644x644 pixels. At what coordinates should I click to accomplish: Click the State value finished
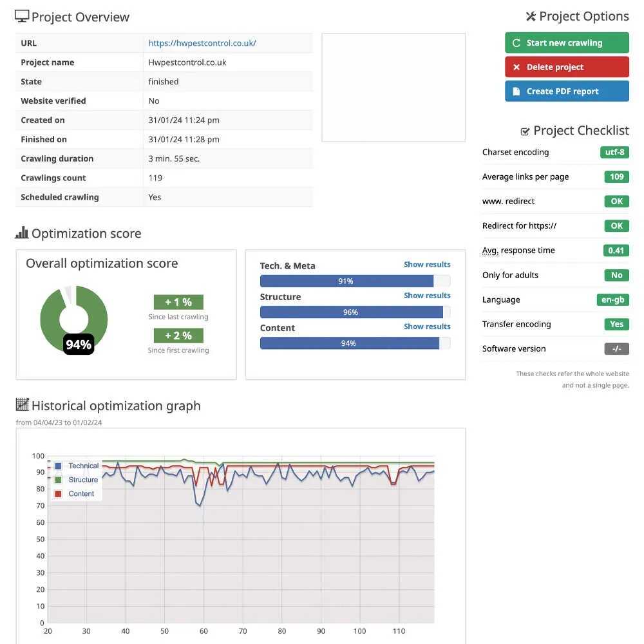(164, 82)
